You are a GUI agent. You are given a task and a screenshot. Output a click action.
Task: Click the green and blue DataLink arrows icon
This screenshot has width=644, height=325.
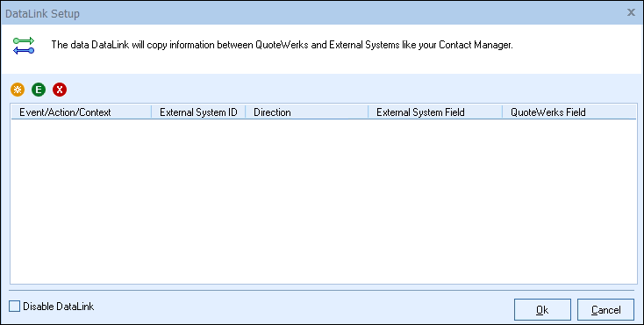point(24,46)
